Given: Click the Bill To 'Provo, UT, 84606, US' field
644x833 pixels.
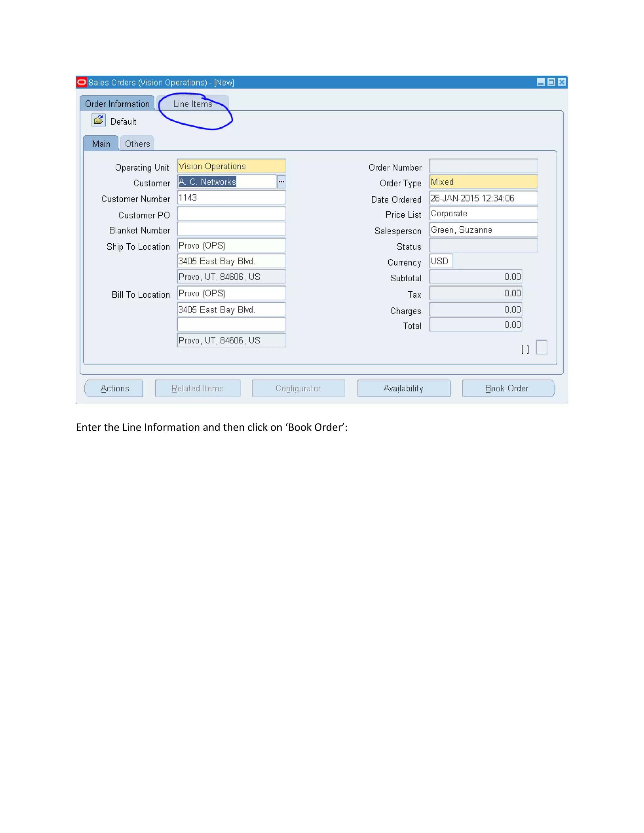Looking at the screenshot, I should point(231,340).
